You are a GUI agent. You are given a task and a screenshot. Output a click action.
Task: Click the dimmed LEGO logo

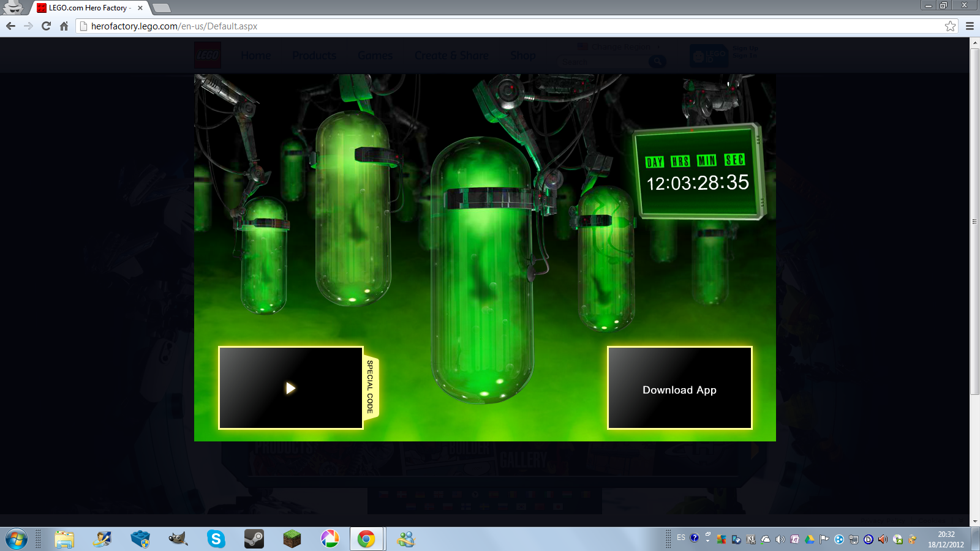(208, 55)
